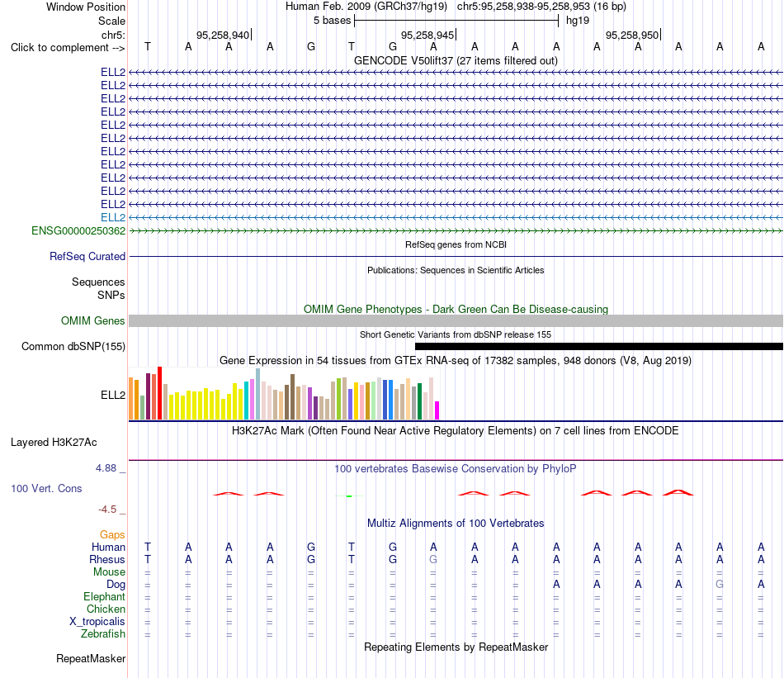
Task: Click the 95,258,945 coordinate marker
Action: click(428, 35)
